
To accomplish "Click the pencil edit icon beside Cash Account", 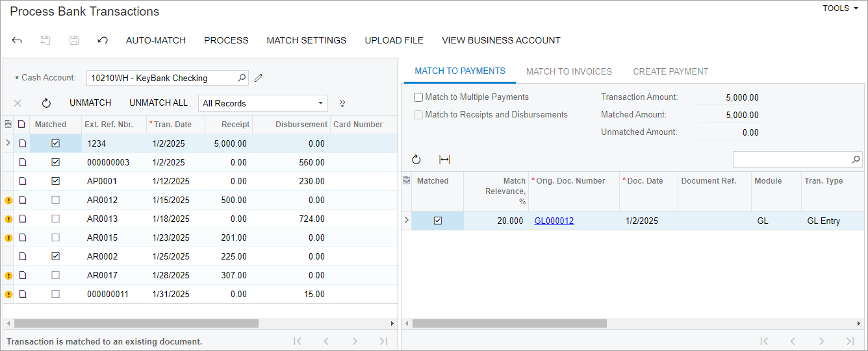I will point(259,78).
